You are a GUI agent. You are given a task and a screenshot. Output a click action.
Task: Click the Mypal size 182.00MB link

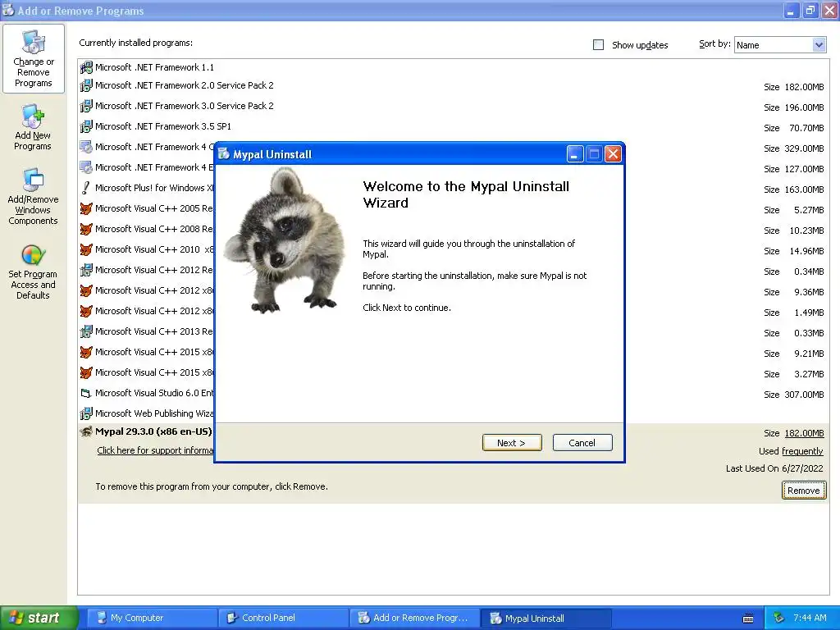click(804, 433)
